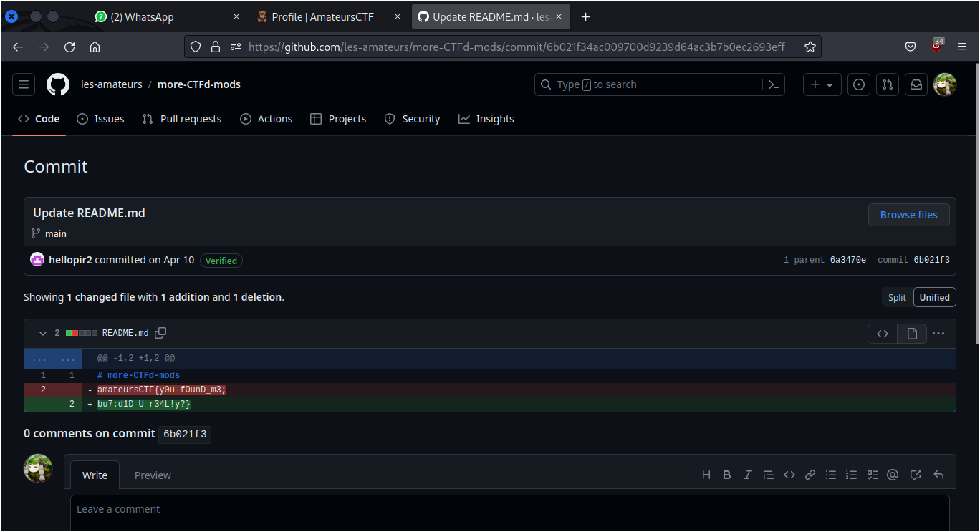
Task: Collapse the README.md file diff
Action: pos(43,333)
